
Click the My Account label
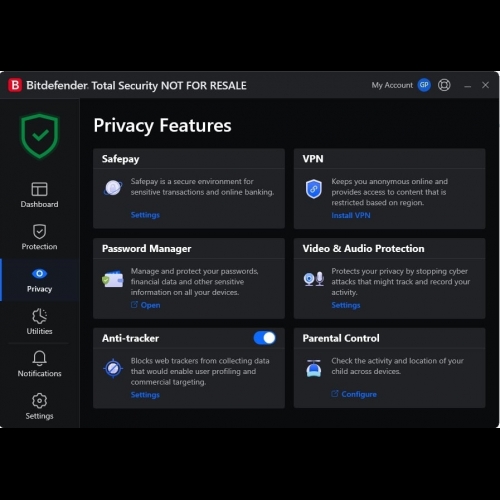tap(392, 85)
